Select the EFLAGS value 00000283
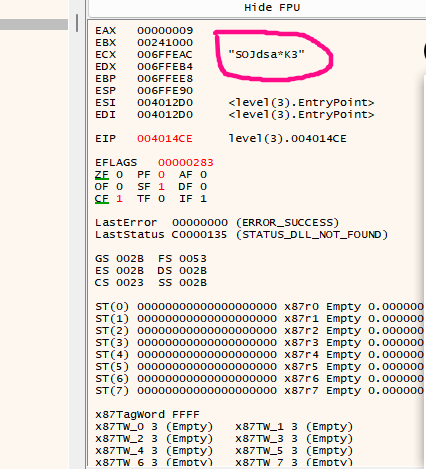Image resolution: width=426 pixels, height=469 pixels. tap(186, 163)
